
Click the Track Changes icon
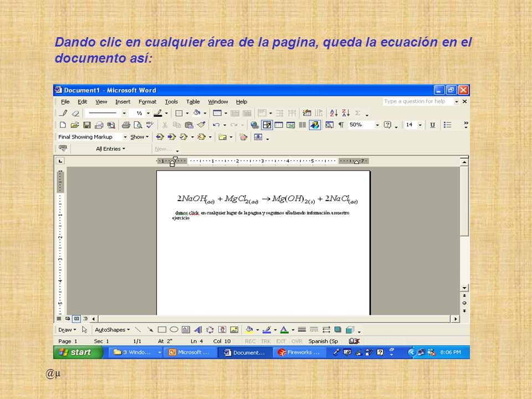click(x=243, y=137)
